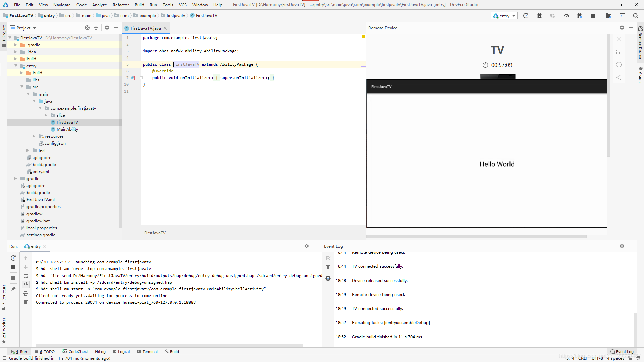Click the Search Everywhere magnifier icon
The image size is (644, 362).
coord(635,16)
